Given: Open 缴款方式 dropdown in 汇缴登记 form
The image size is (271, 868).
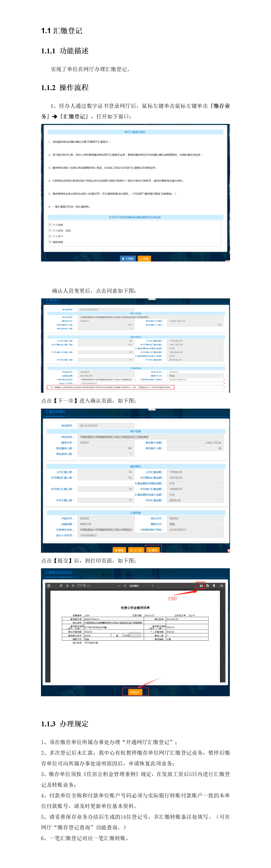Looking at the screenshot, I should 221,376.
